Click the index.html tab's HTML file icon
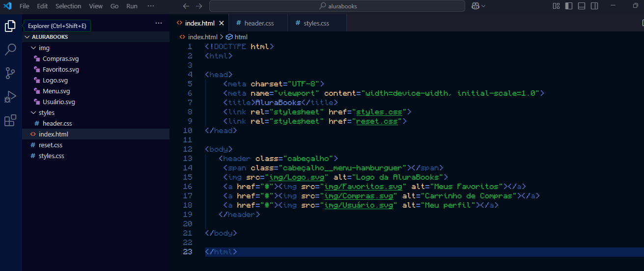Image resolution: width=644 pixels, height=271 pixels. tap(179, 23)
